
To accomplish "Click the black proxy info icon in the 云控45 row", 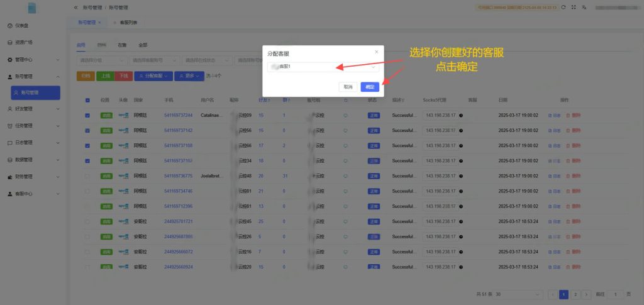I will click(x=461, y=221).
